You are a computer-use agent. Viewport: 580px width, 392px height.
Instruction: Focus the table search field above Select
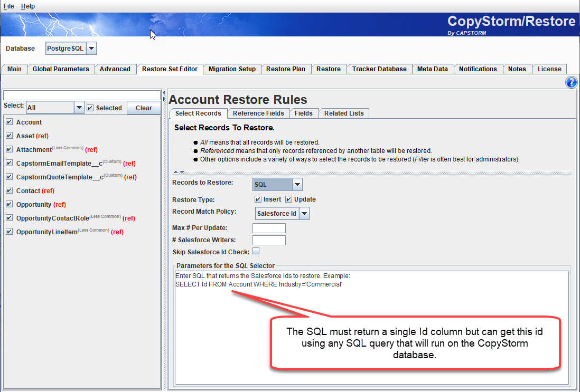[x=82, y=95]
